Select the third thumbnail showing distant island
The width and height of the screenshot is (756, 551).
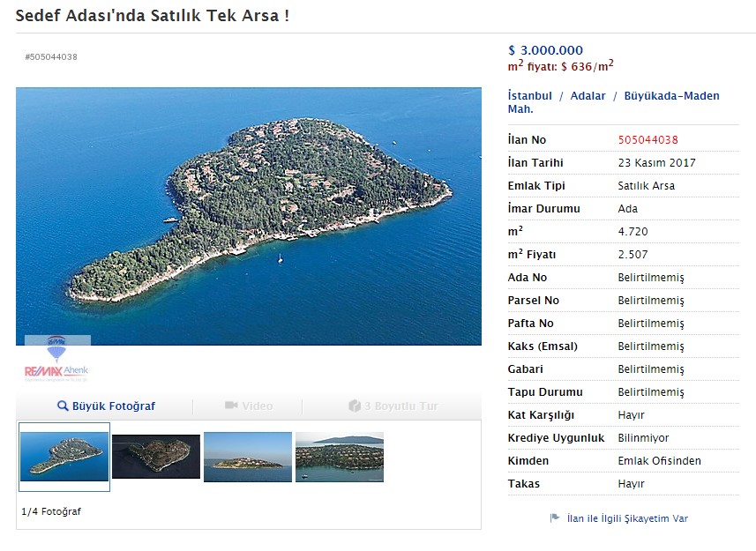click(x=248, y=457)
